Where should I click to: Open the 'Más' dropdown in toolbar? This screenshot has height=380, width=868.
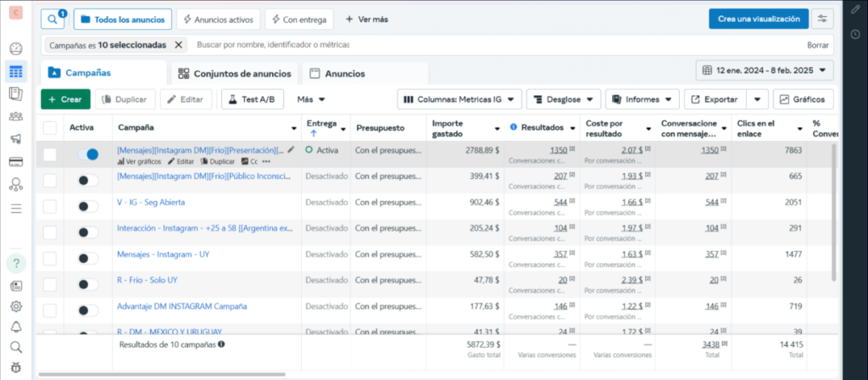click(311, 100)
